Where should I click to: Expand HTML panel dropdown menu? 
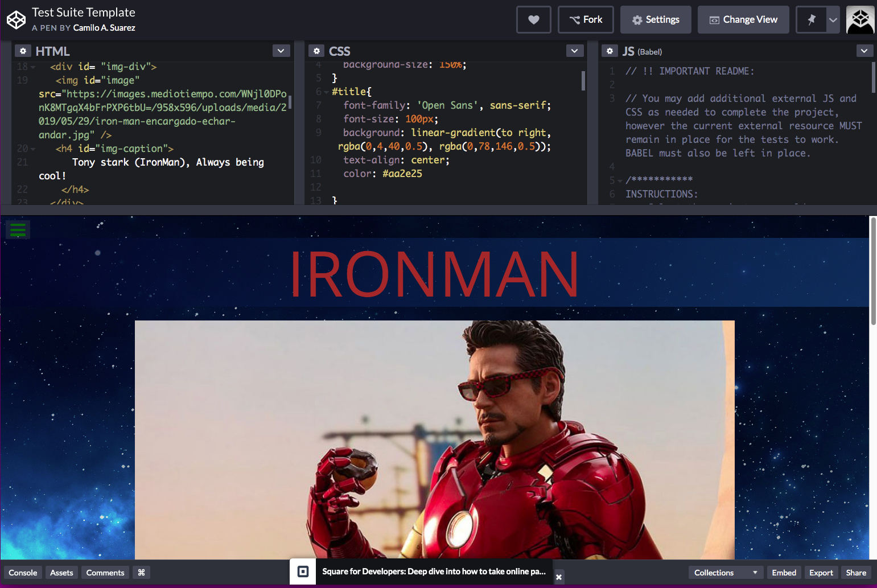(x=281, y=51)
